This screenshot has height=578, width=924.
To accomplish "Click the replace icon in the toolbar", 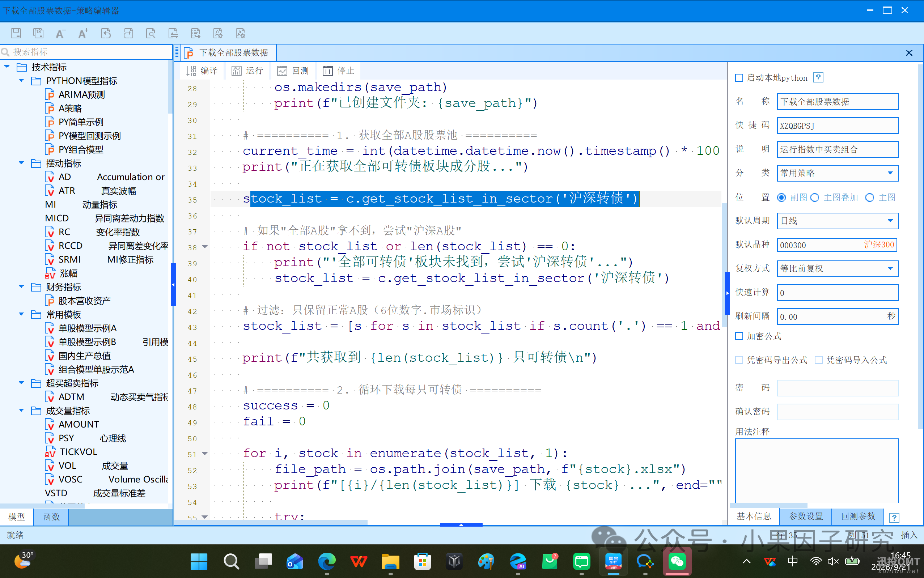I will click(173, 33).
